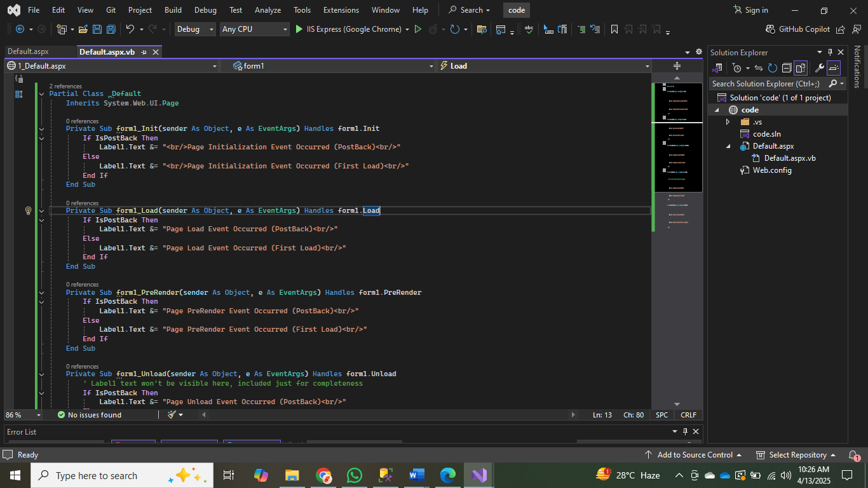Click the editor window settings gear icon
Screen dimensions: 868x488
pos(699,52)
